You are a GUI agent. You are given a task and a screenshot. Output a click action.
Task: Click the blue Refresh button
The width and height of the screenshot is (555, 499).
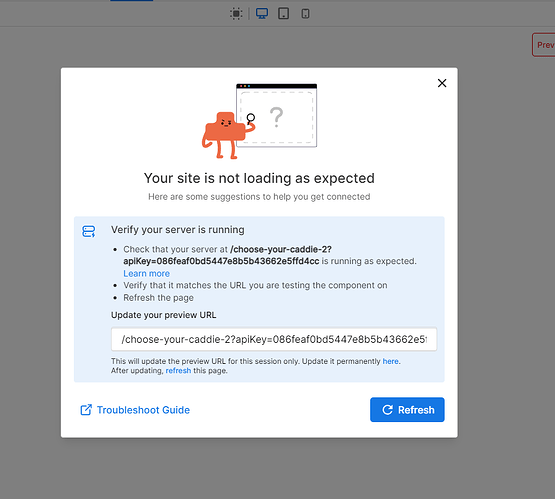[407, 410]
